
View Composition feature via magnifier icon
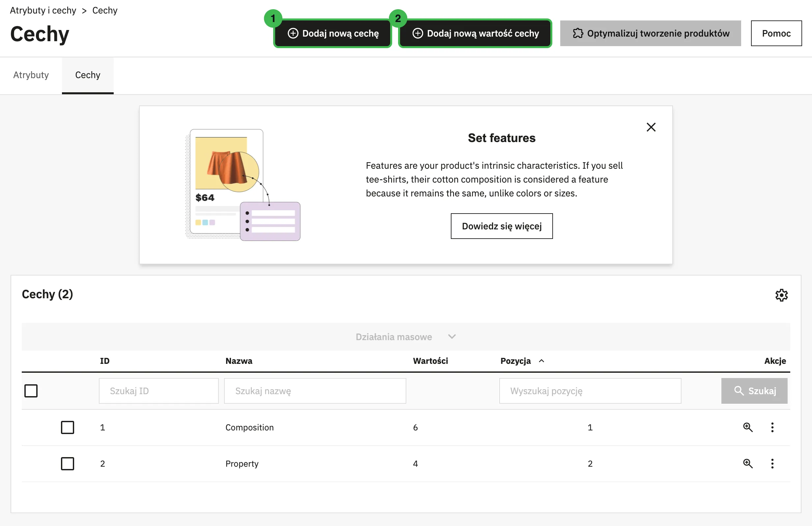(x=748, y=427)
